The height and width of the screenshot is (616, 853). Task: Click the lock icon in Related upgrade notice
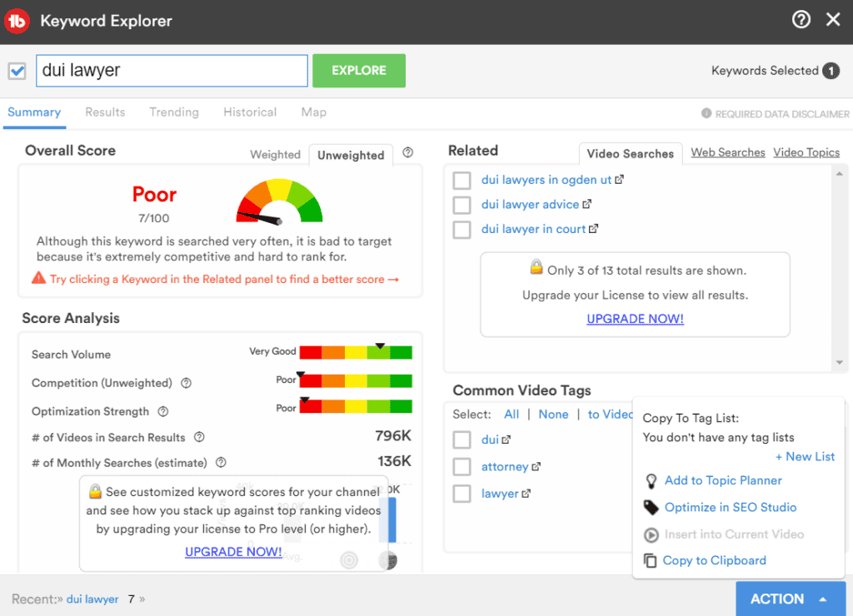tap(536, 267)
